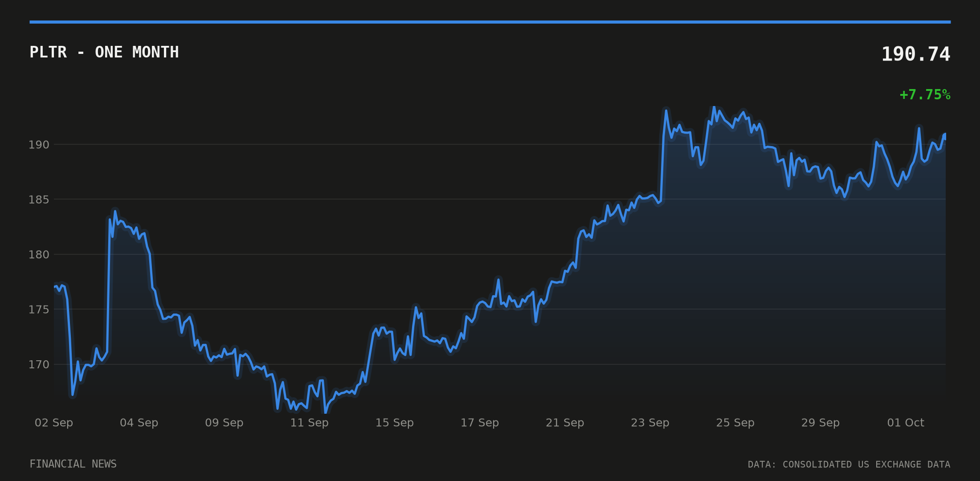
Task: Click the 185 y-axis label
Action: [x=39, y=200]
